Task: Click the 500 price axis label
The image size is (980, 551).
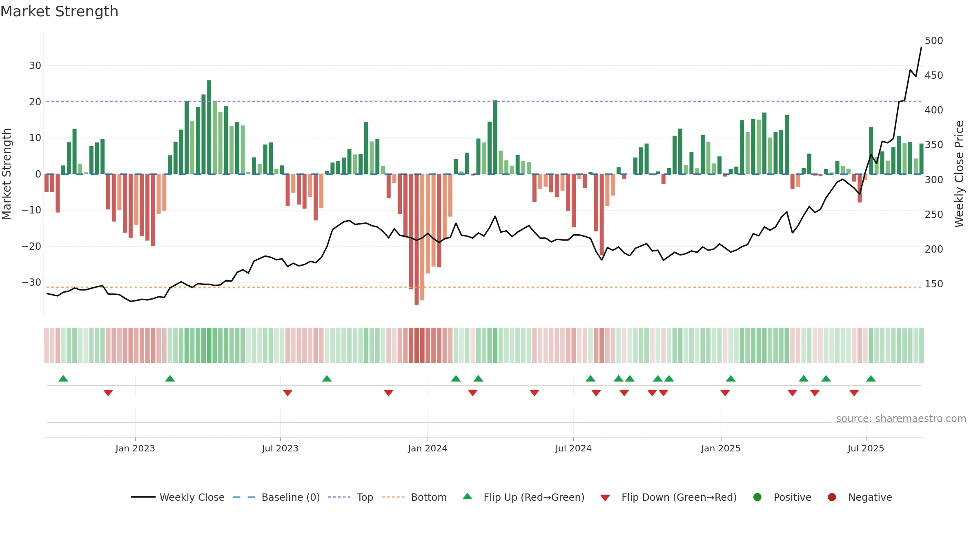Action: coord(934,41)
